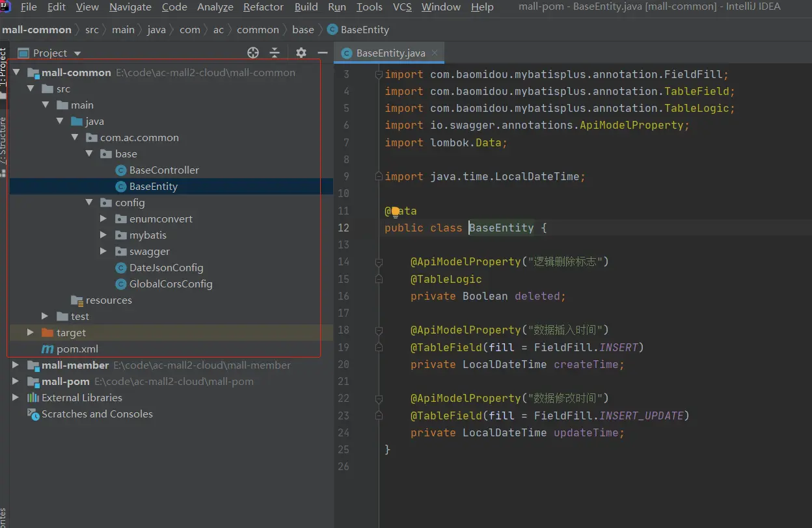Open the Edit menu

[57, 7]
